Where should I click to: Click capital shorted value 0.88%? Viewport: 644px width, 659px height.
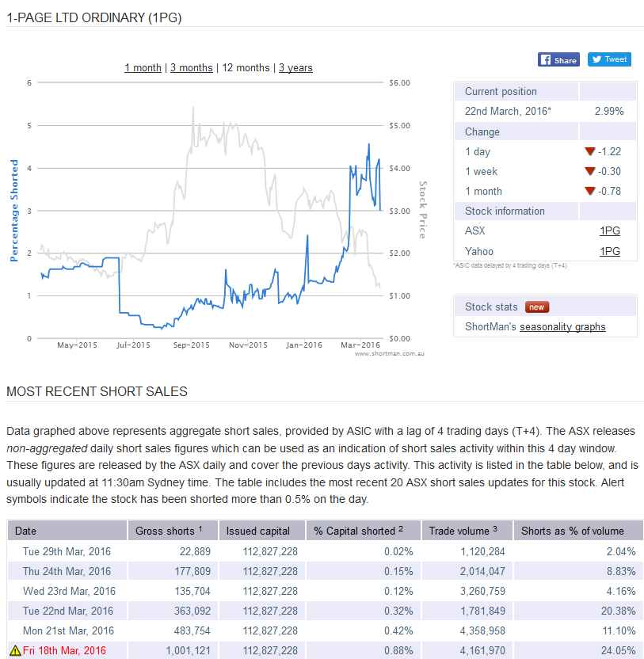(x=398, y=650)
